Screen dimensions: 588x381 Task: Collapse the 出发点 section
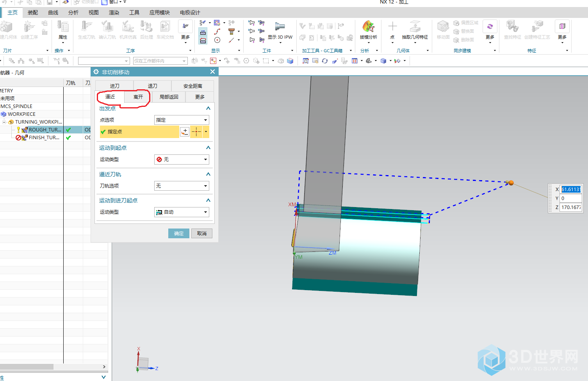click(208, 108)
